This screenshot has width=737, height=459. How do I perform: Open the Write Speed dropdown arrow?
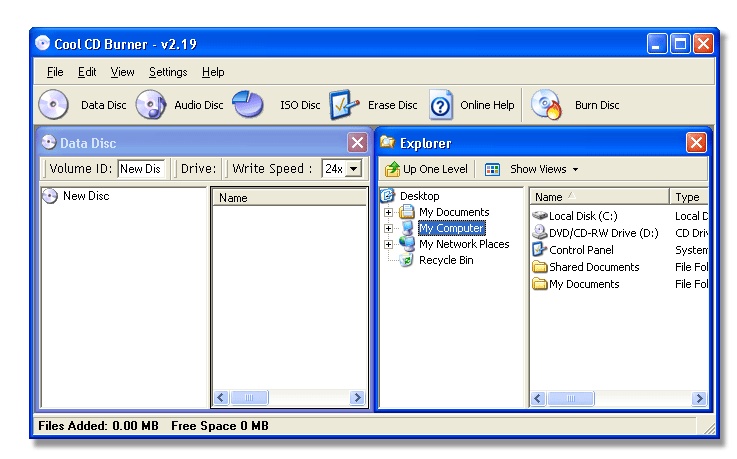point(353,168)
